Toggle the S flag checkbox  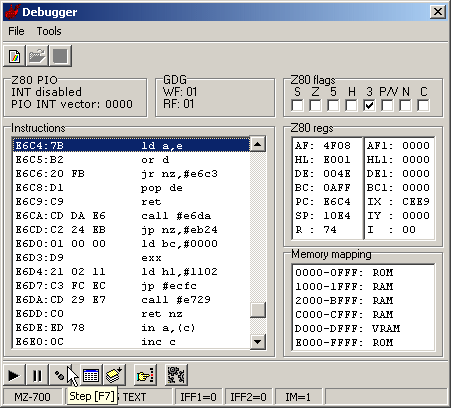point(297,106)
